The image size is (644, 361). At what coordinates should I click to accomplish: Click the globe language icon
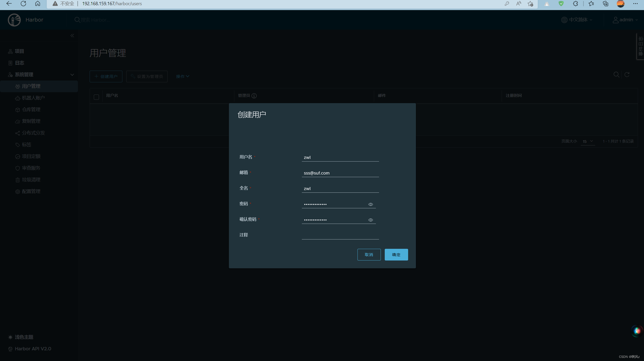564,20
